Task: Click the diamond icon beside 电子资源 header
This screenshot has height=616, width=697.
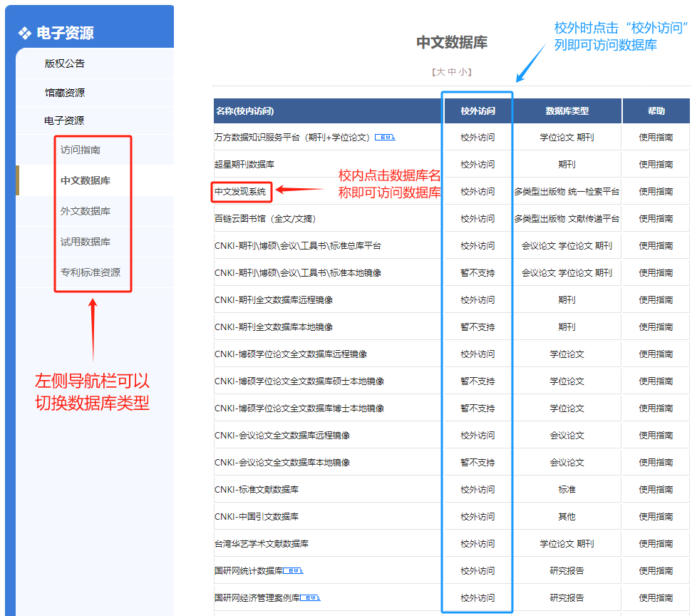Action: [x=25, y=33]
